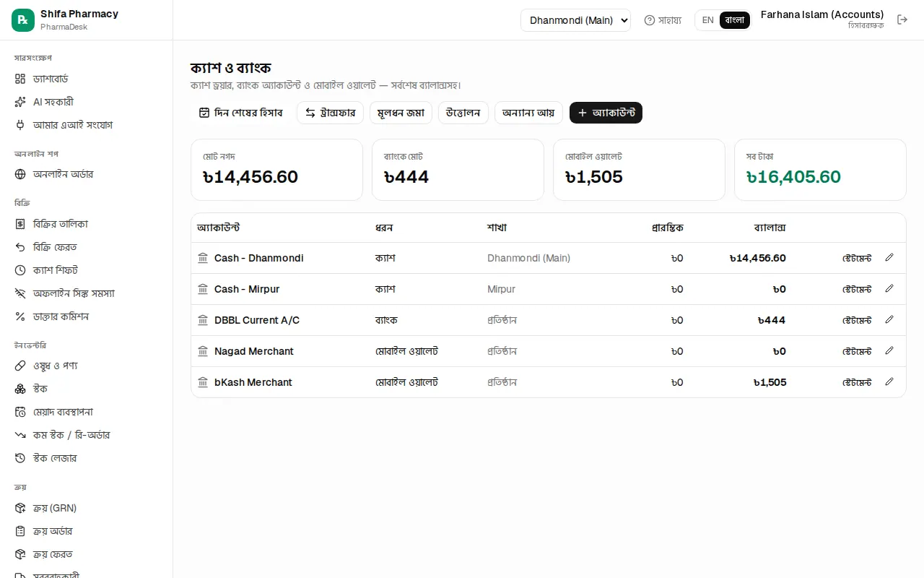The height and width of the screenshot is (578, 924).
Task: Edit the bKash Merchant account
Action: (889, 381)
